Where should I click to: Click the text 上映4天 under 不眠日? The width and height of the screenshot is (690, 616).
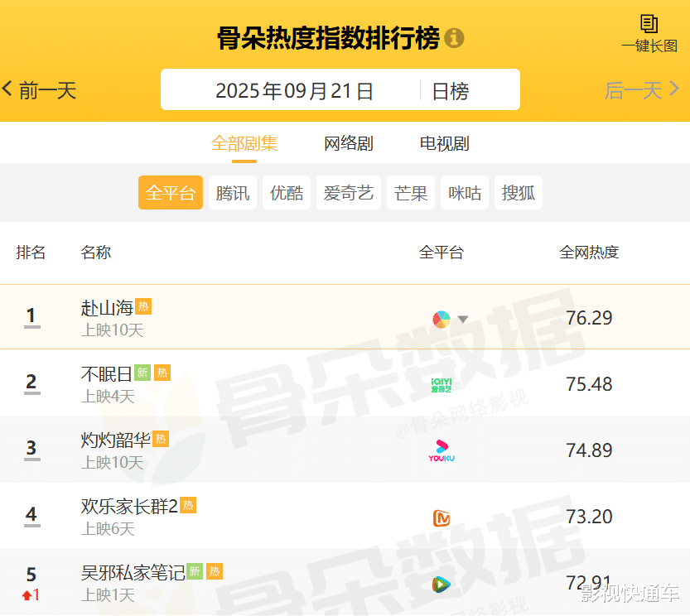[108, 397]
